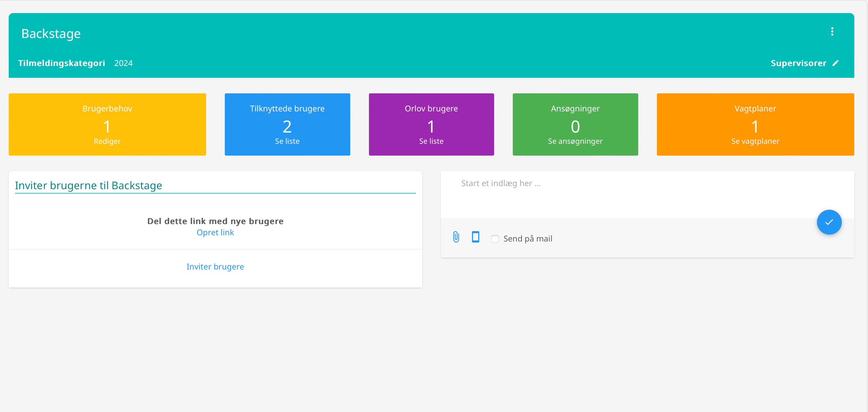The height and width of the screenshot is (412, 868).
Task: Click the Supervisorer label
Action: pyautogui.click(x=798, y=63)
